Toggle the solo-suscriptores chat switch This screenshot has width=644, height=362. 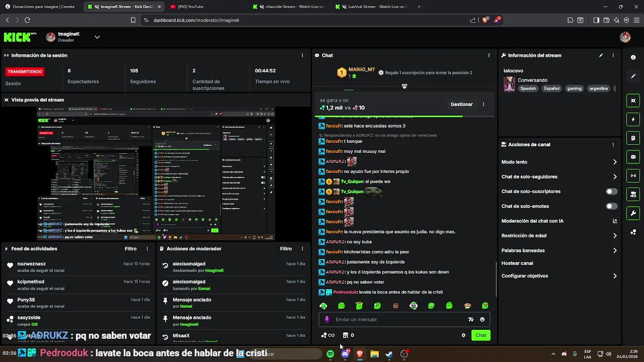click(x=611, y=192)
